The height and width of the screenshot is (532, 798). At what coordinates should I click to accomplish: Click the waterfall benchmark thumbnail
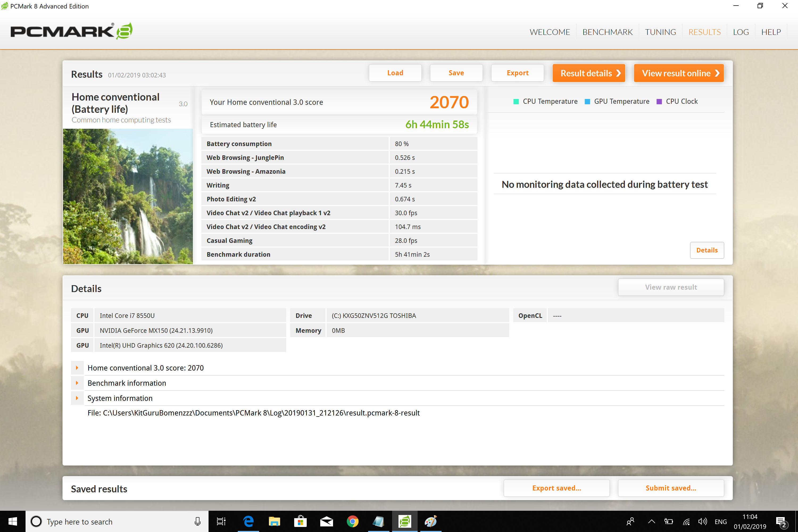coord(128,196)
